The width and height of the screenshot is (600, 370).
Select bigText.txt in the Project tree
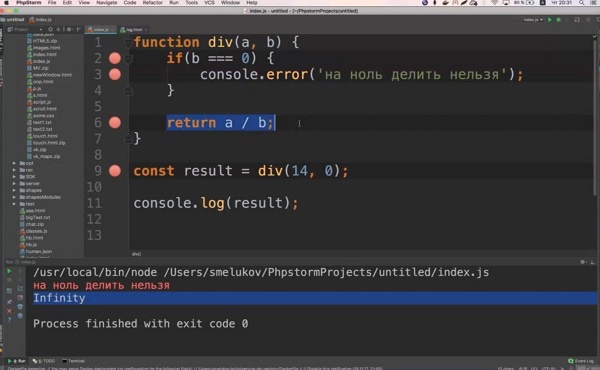tap(35, 217)
